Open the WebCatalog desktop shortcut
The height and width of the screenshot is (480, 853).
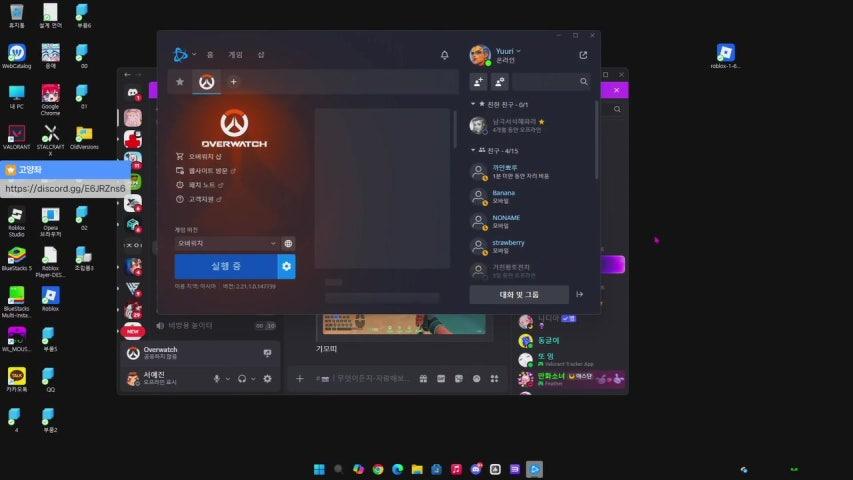[x=16, y=57]
